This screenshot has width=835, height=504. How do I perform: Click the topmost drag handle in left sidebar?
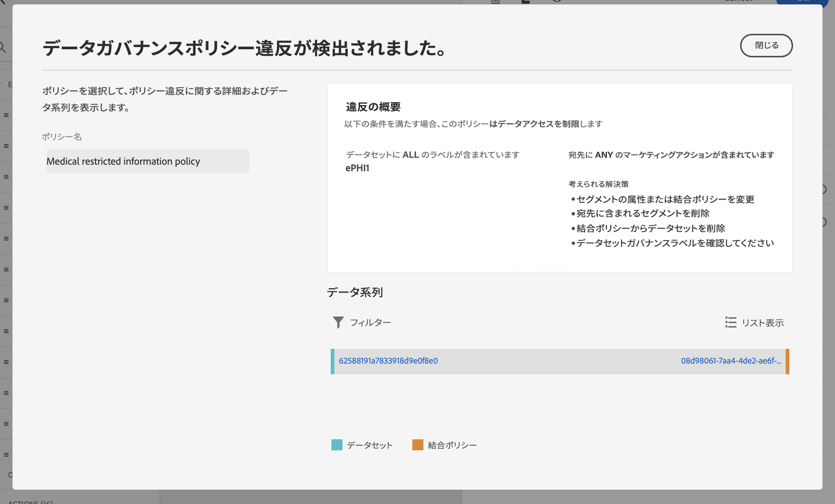point(6,115)
